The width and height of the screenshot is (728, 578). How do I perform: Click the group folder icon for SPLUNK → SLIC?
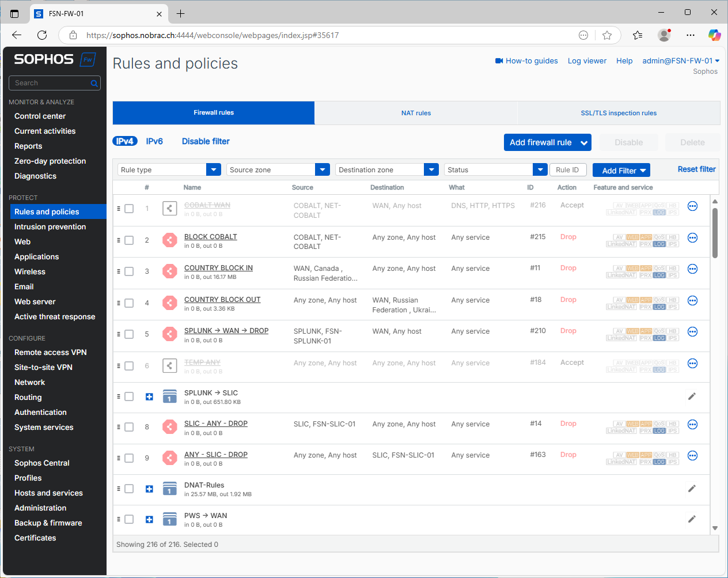click(x=169, y=396)
